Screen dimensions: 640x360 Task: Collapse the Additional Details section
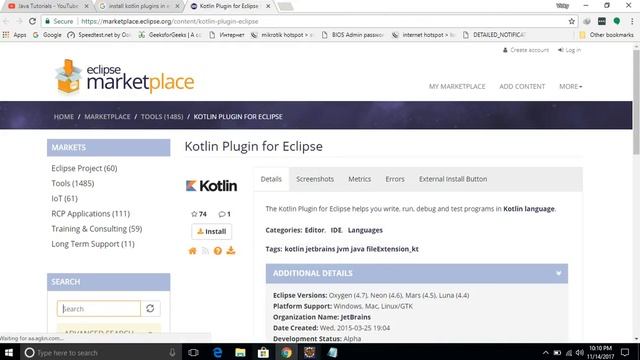pos(558,273)
